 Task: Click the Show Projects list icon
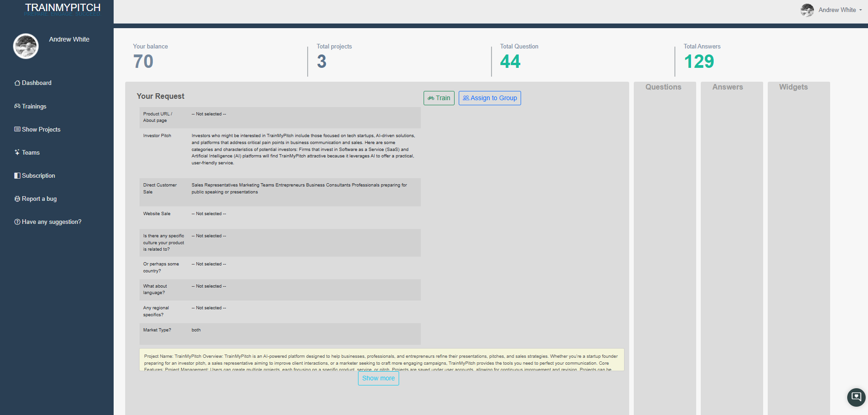tap(17, 129)
